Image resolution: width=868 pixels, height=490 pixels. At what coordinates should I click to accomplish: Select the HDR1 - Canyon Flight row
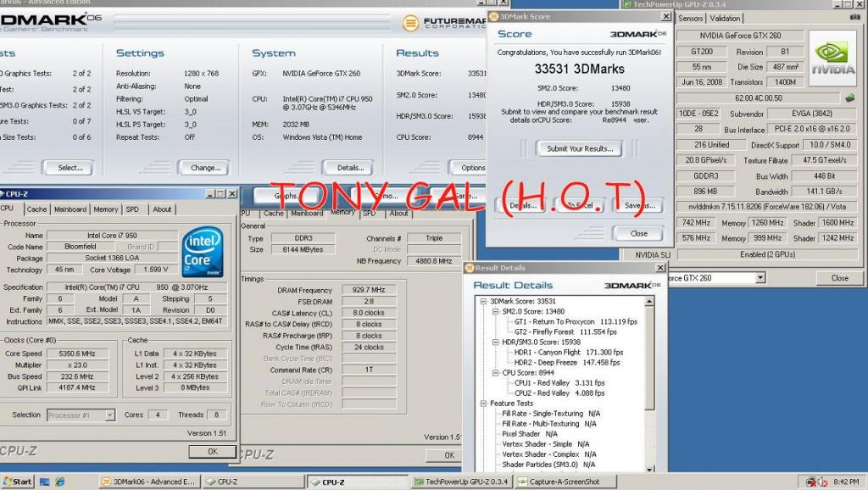click(569, 352)
